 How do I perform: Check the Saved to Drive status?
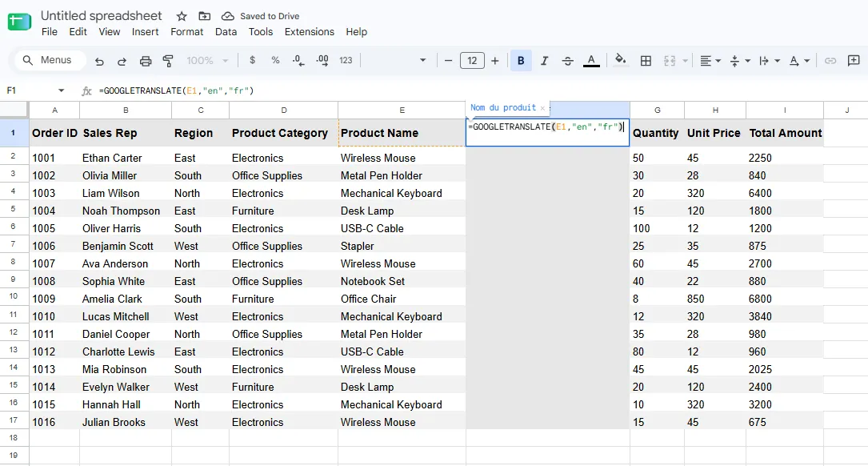click(x=261, y=16)
